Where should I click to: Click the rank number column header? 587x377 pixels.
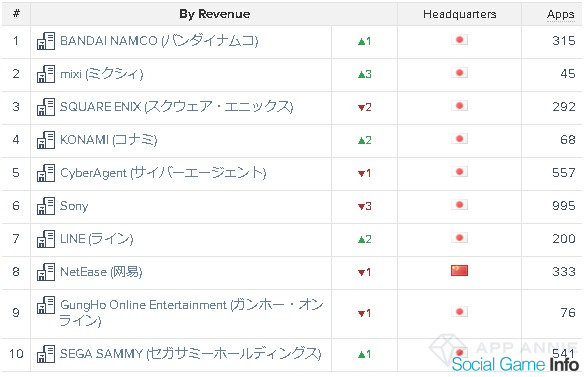point(16,14)
